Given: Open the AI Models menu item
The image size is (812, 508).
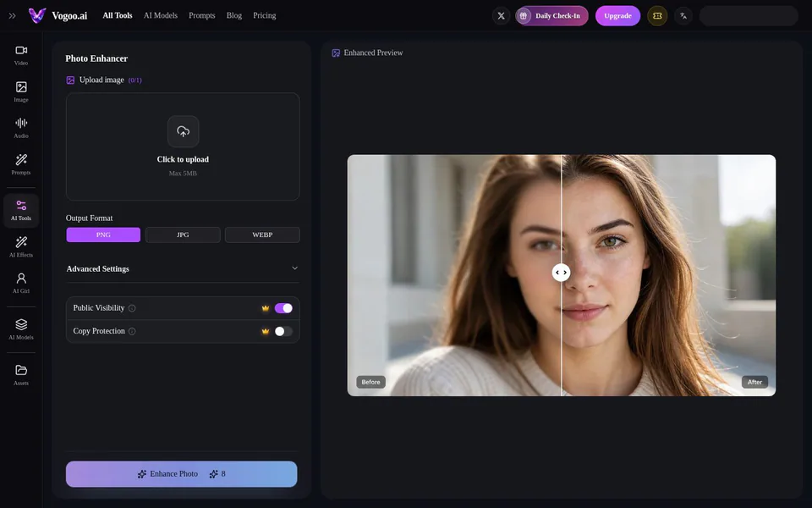Looking at the screenshot, I should click(x=161, y=15).
